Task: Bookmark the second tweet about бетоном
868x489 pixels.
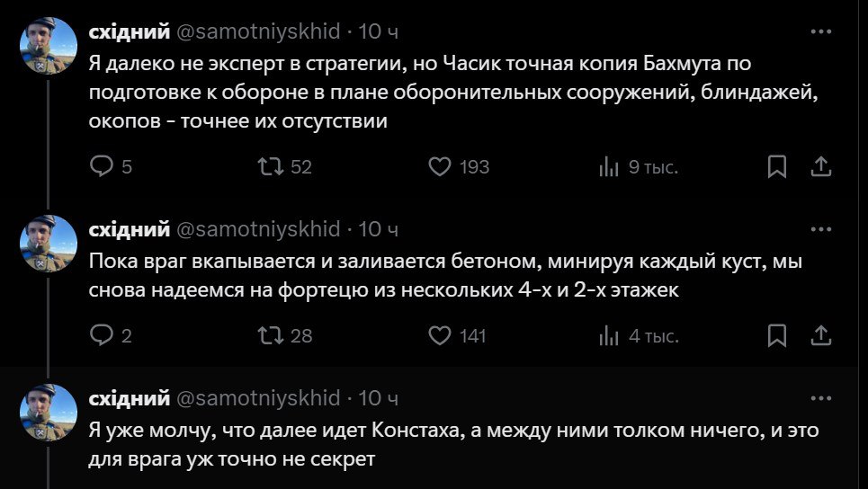Action: tap(777, 336)
